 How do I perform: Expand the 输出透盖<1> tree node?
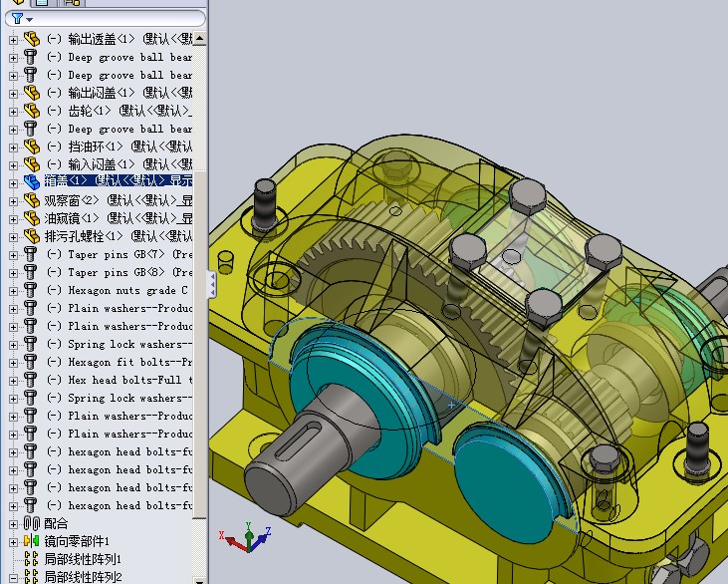(x=14, y=40)
